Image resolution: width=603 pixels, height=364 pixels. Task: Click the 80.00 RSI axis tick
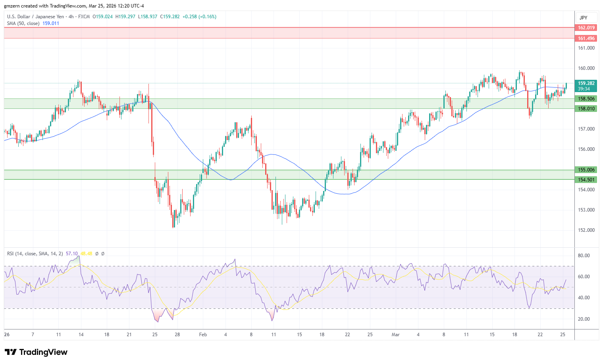click(x=584, y=256)
